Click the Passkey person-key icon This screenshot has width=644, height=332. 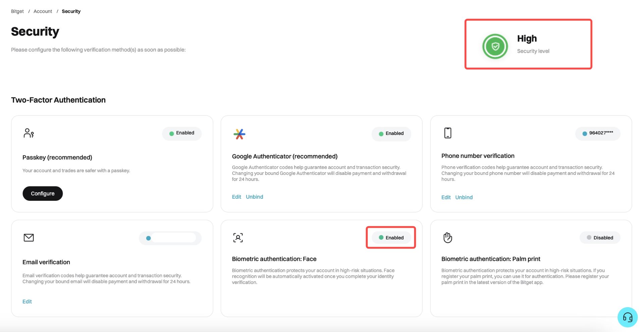pos(29,133)
